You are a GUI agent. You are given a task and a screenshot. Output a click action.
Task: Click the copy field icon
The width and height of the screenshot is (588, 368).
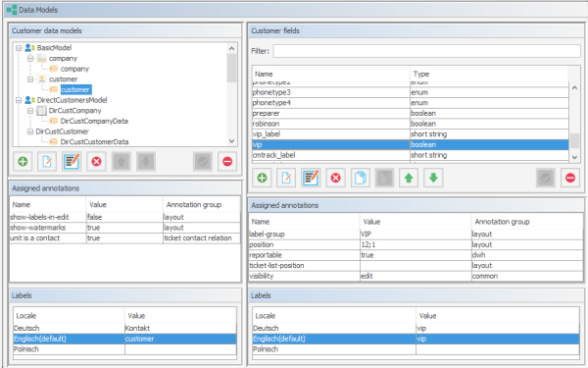click(x=360, y=178)
